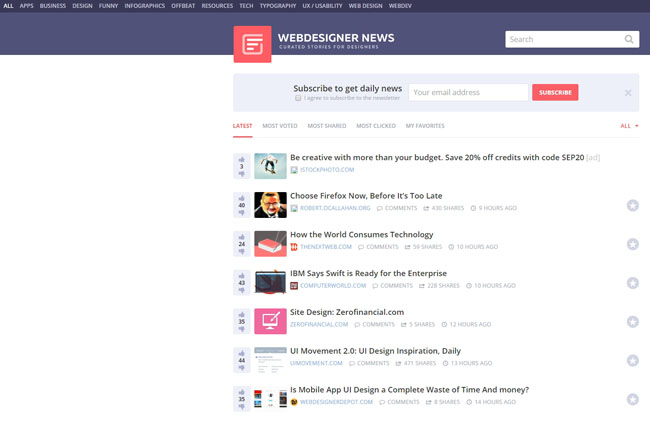This screenshot has width=650, height=422.
Task: Star the Zerofinancial site design story
Action: (633, 322)
